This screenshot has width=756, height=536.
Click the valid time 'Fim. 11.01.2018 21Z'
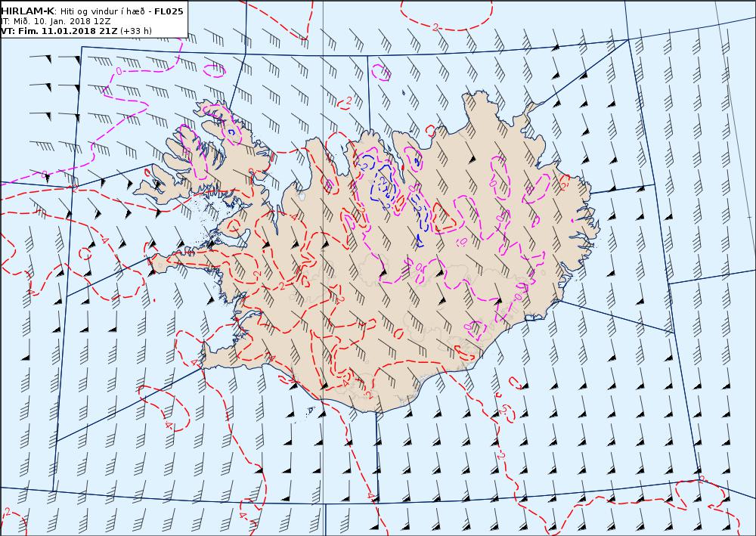tap(67, 31)
